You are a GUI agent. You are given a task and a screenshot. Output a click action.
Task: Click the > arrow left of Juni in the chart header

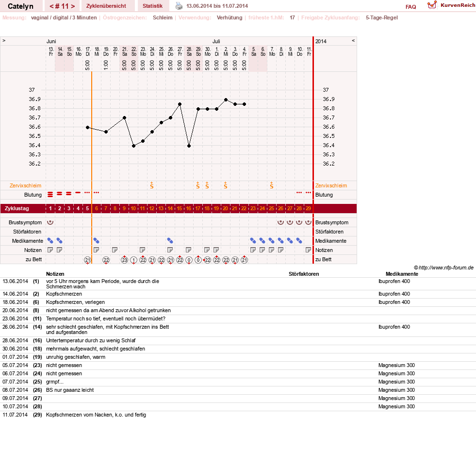(x=4, y=41)
